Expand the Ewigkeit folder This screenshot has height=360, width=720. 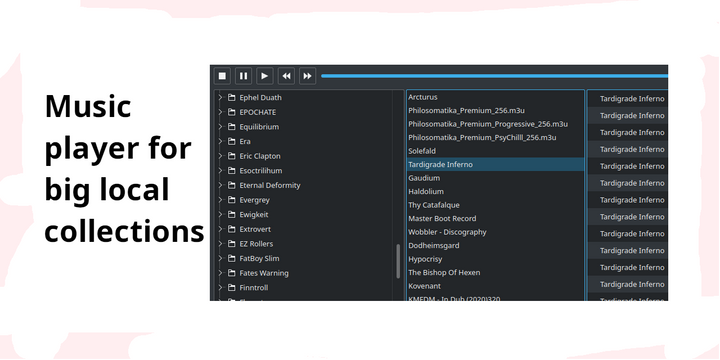pyautogui.click(x=220, y=214)
